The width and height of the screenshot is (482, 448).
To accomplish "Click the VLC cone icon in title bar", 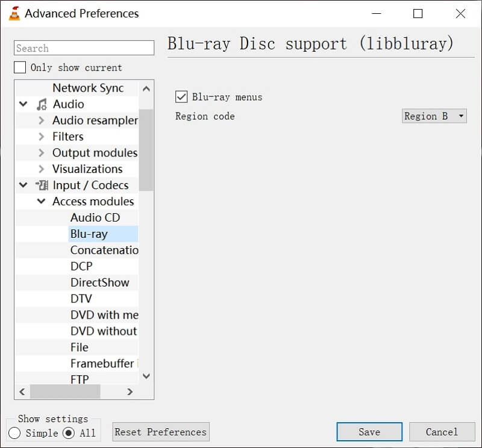I will 14,13.
